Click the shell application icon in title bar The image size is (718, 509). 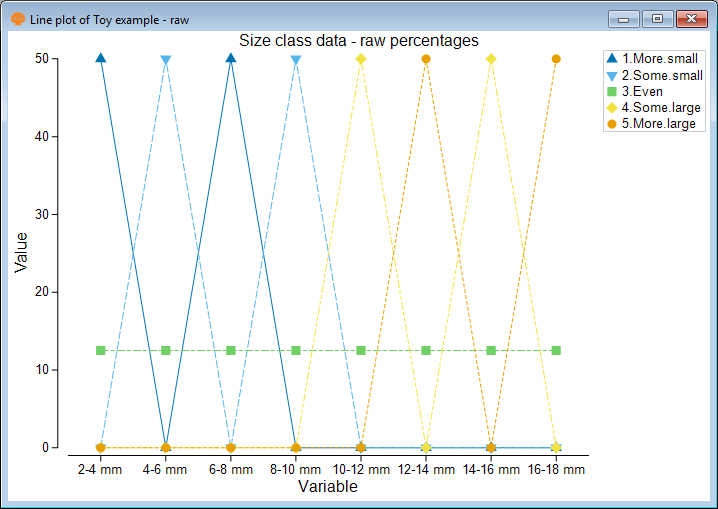coord(17,18)
